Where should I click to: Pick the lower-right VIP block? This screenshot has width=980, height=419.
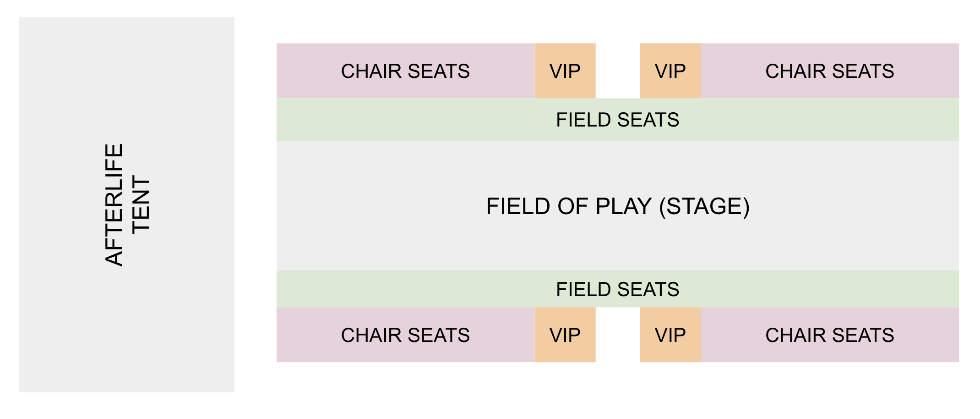[670, 335]
